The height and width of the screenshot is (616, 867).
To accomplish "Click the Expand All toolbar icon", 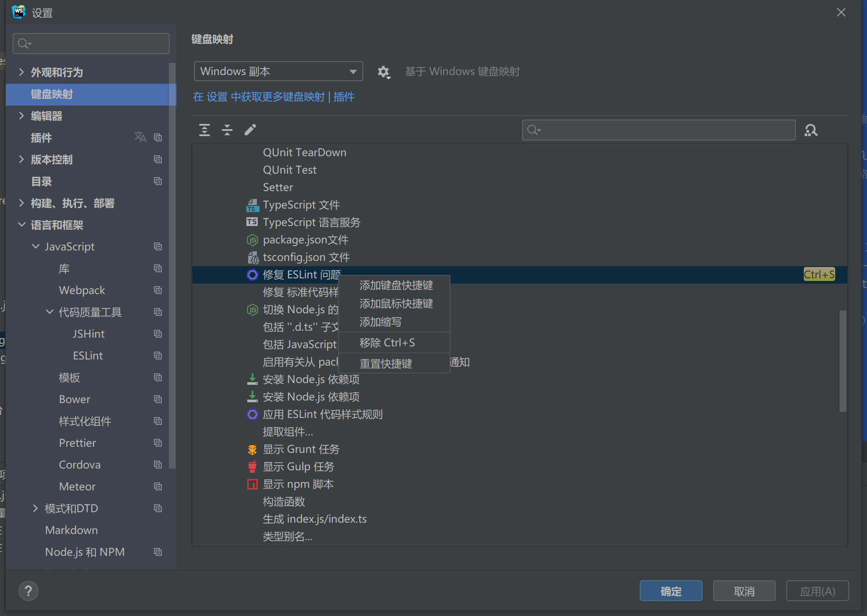I will pyautogui.click(x=205, y=130).
